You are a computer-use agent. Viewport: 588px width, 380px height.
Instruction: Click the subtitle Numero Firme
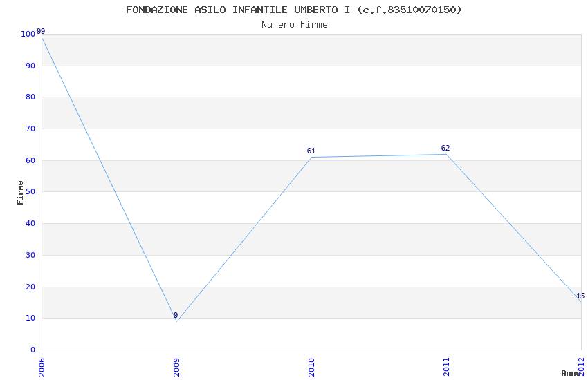tap(295, 25)
